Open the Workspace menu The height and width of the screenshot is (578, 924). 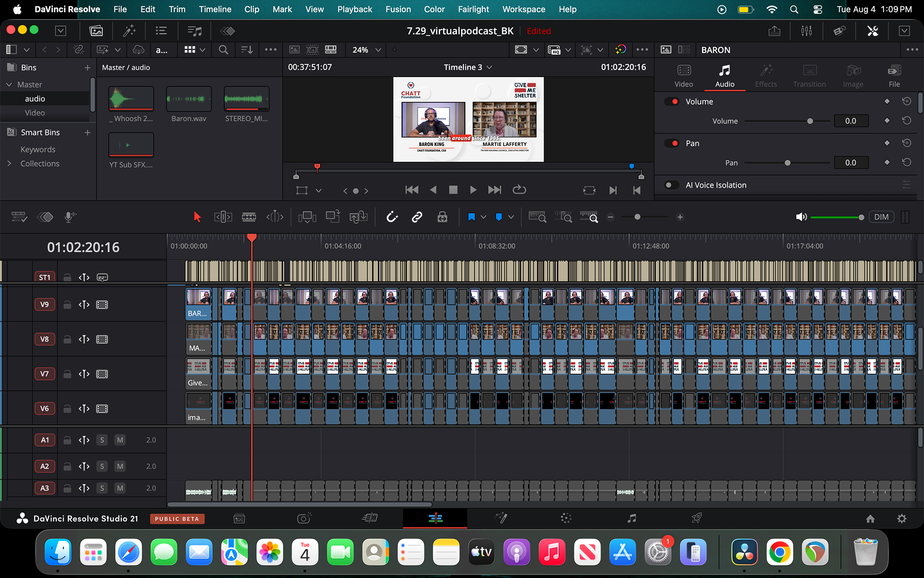click(524, 9)
